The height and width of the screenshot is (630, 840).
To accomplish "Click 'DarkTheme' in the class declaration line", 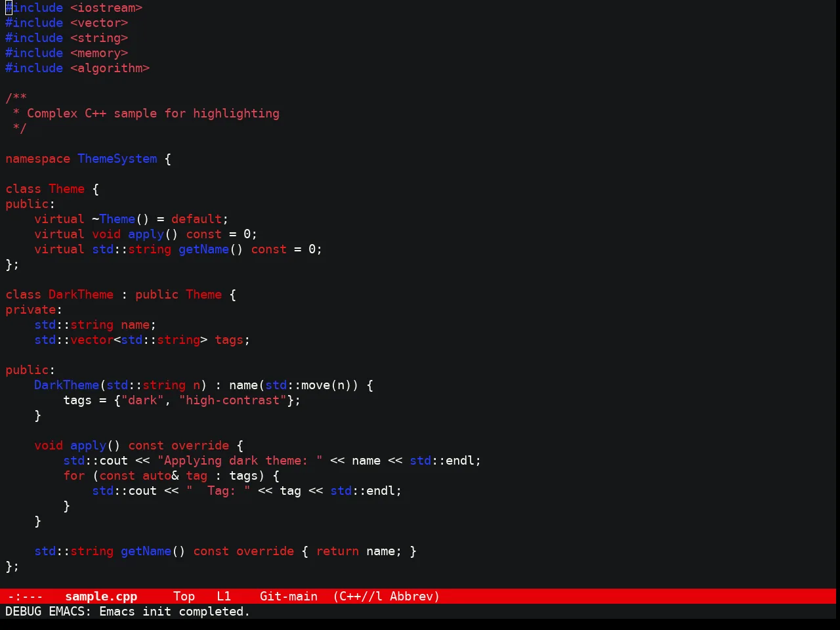I will point(81,295).
